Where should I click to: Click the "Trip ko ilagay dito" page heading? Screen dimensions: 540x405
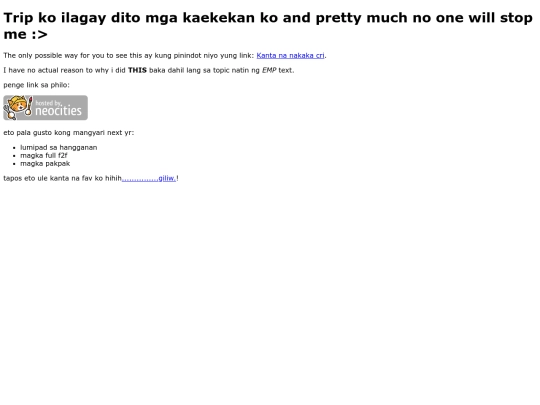click(x=268, y=26)
